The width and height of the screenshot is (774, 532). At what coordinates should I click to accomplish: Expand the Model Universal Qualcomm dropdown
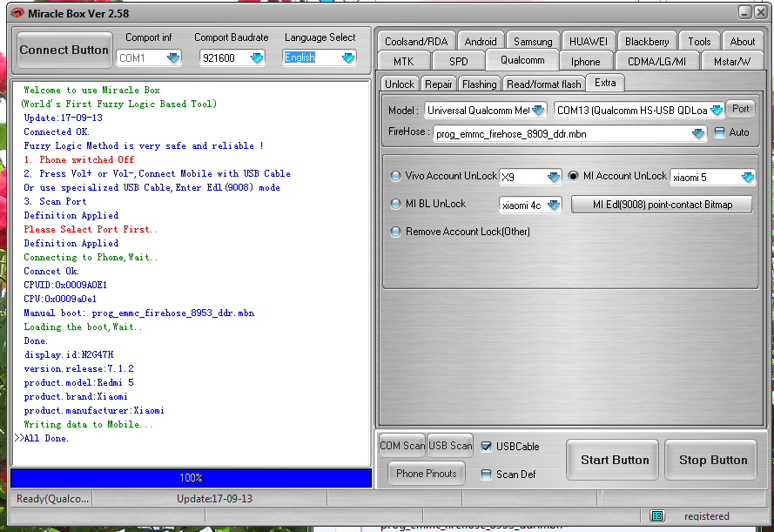(538, 110)
